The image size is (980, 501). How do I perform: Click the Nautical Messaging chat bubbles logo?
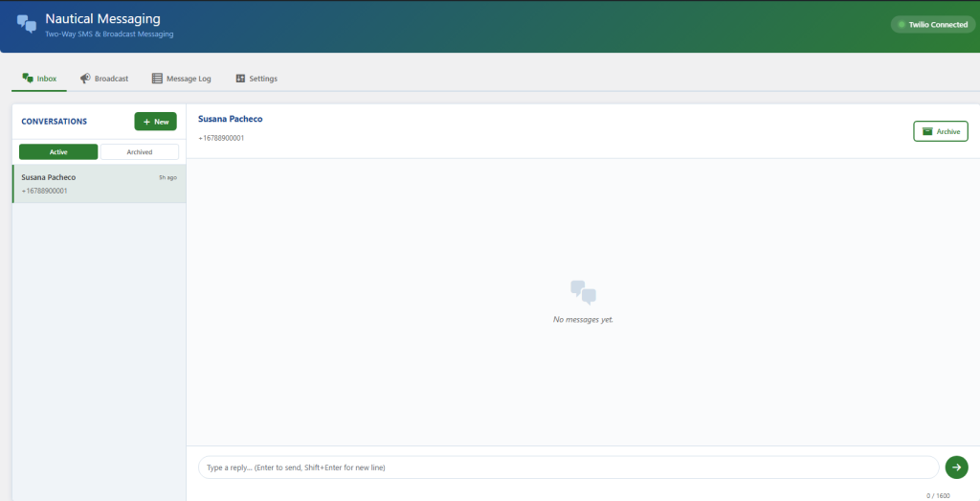click(27, 24)
